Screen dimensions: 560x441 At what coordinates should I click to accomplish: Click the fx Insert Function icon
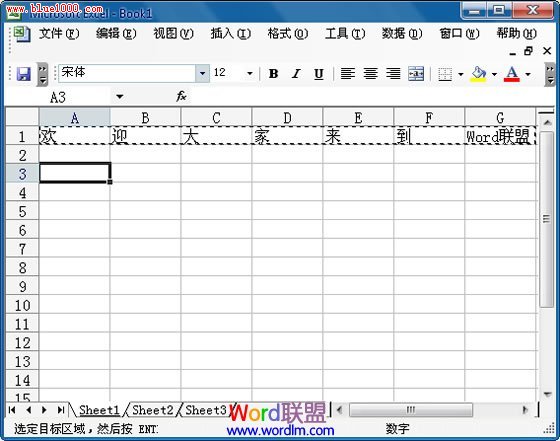(181, 96)
